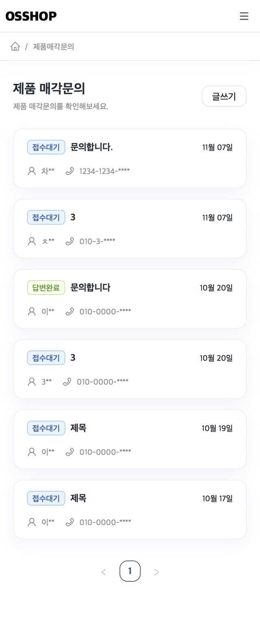The width and height of the screenshot is (260, 644).
Task: Click 접수대기 badge on 10월 19일 post
Action: 46,428
